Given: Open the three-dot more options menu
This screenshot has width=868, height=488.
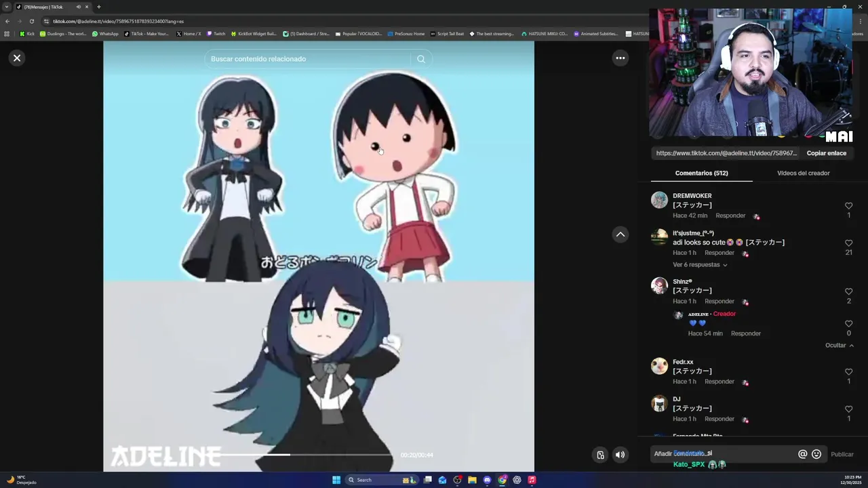Looking at the screenshot, I should tap(620, 58).
